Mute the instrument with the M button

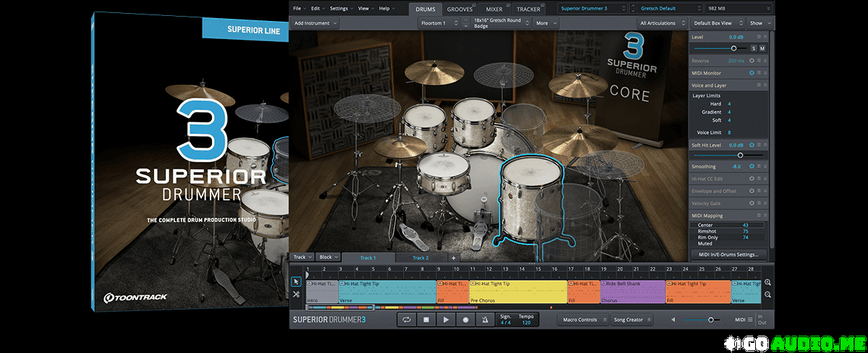762,48
